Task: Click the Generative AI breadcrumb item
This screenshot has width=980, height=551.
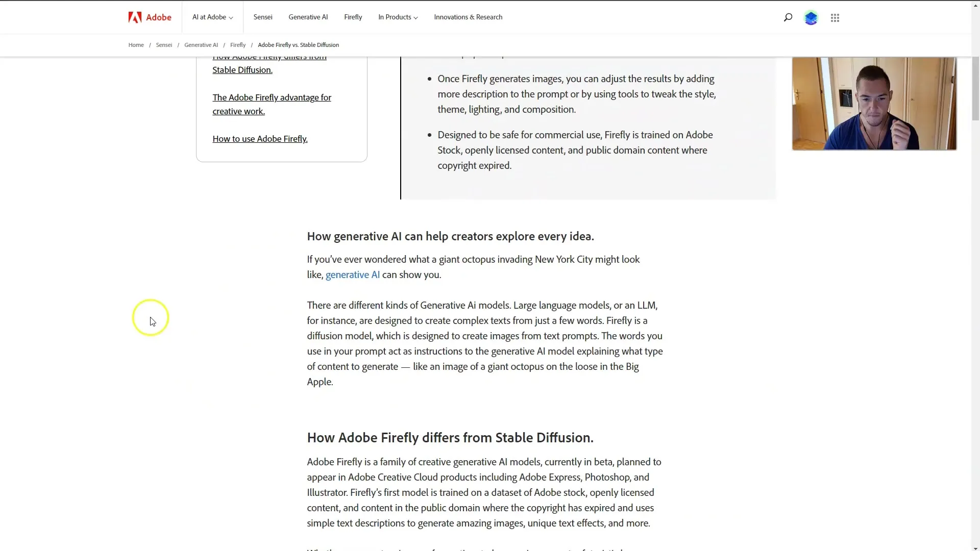Action: coord(201,44)
